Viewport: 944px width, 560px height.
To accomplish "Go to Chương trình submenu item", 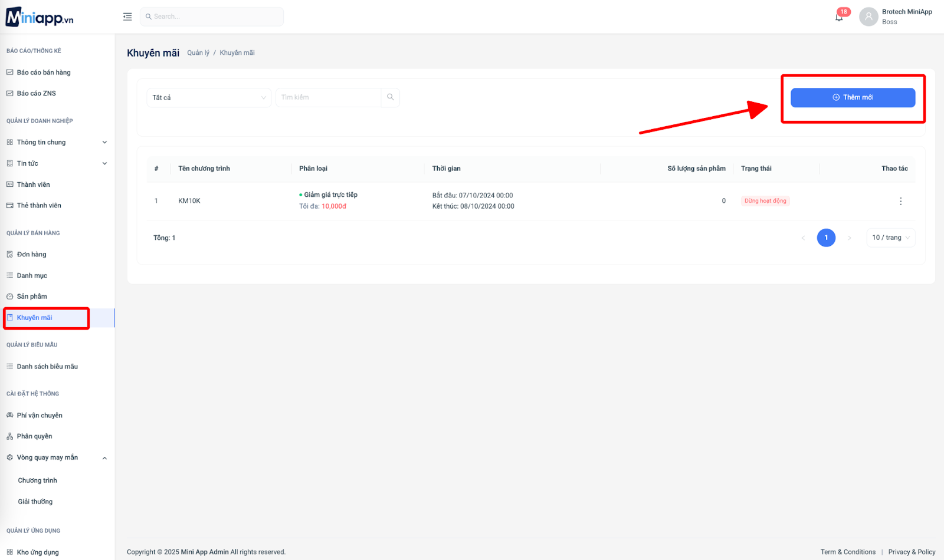I will 38,480.
